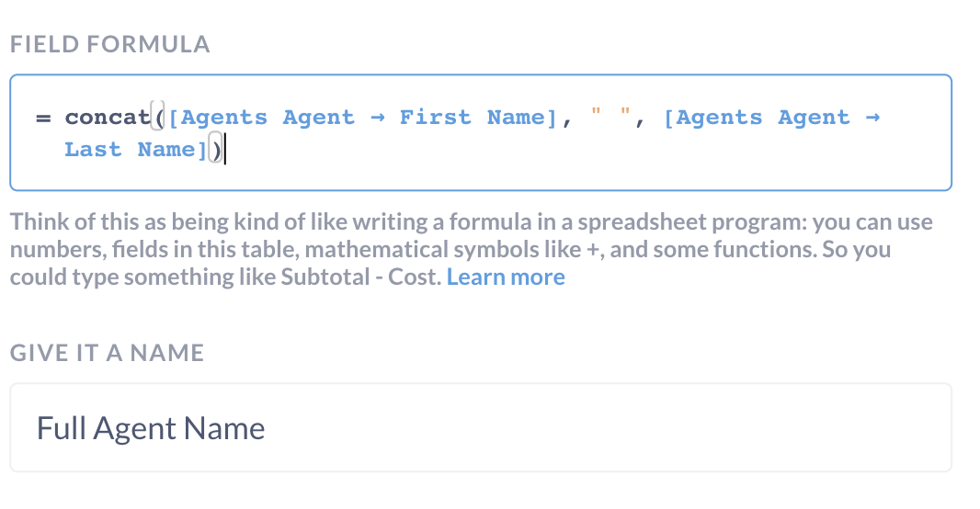Click empty area inside the formula editor box
This screenshot has width=980, height=509.
[x=563, y=163]
